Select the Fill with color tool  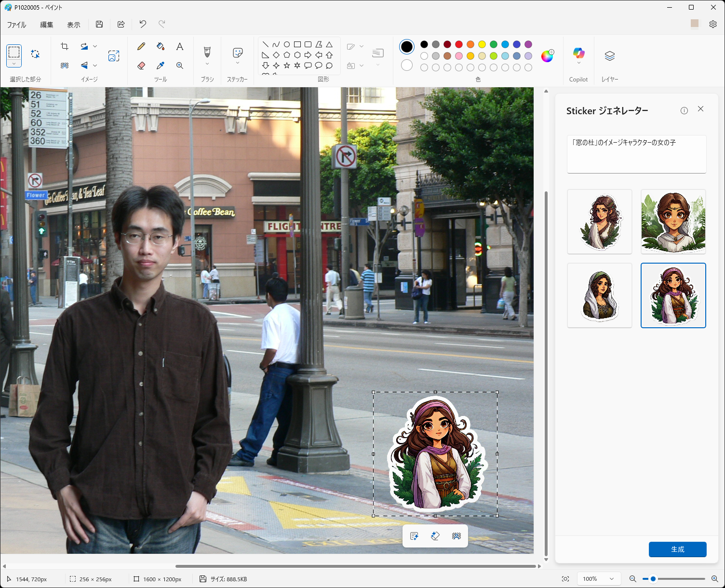tap(161, 46)
